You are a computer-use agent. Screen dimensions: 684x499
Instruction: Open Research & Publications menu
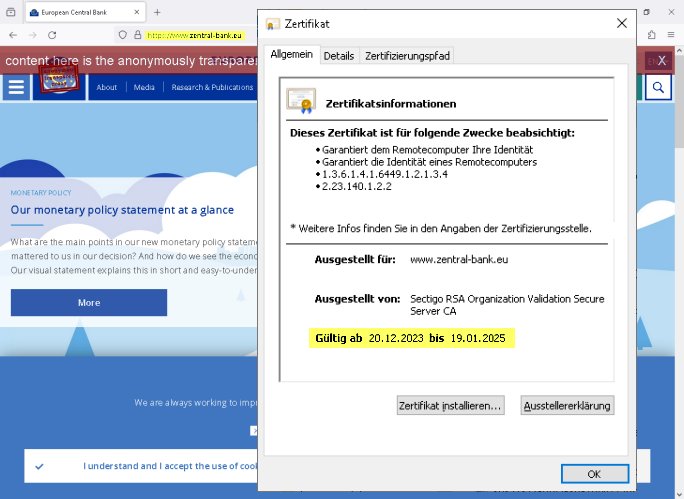tap(212, 87)
